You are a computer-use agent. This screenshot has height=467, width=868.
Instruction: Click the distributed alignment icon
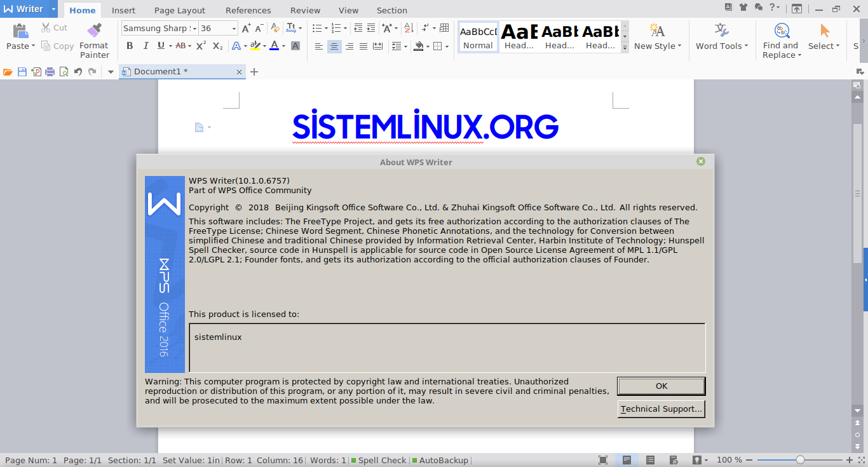378,46
